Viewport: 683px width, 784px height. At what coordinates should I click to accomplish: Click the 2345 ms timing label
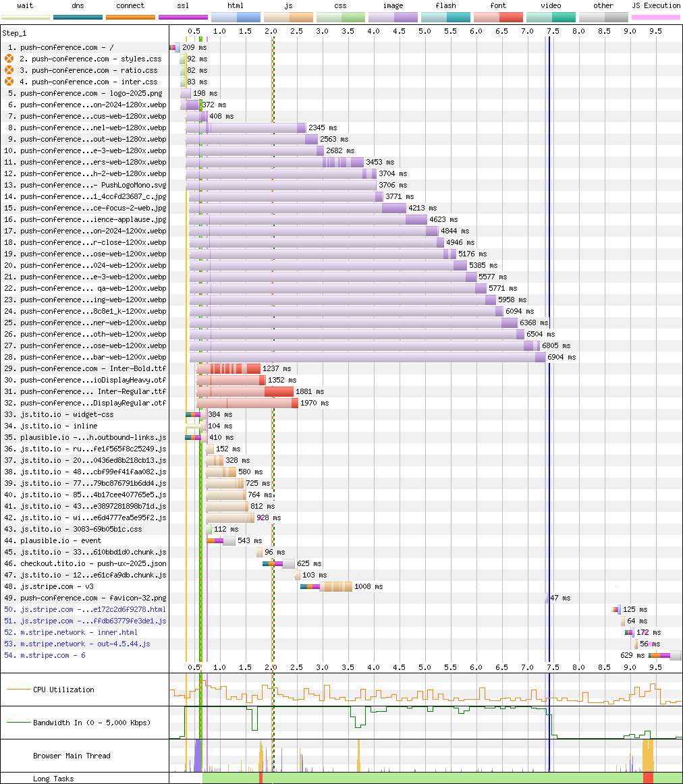coord(323,128)
